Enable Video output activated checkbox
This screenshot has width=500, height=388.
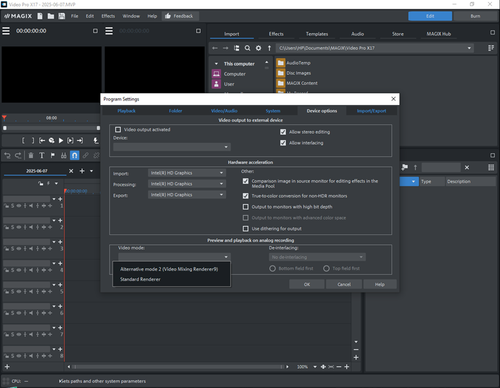pyautogui.click(x=118, y=129)
